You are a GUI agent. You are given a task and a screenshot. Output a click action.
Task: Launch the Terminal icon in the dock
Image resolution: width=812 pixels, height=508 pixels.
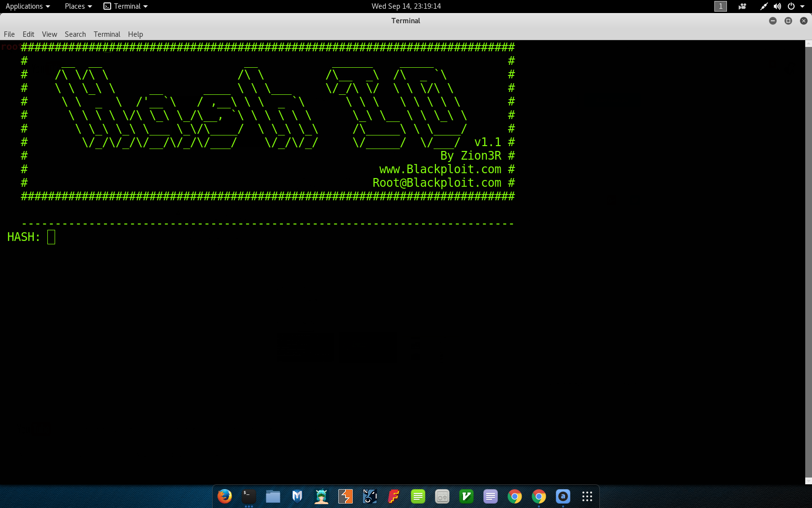tap(249, 496)
